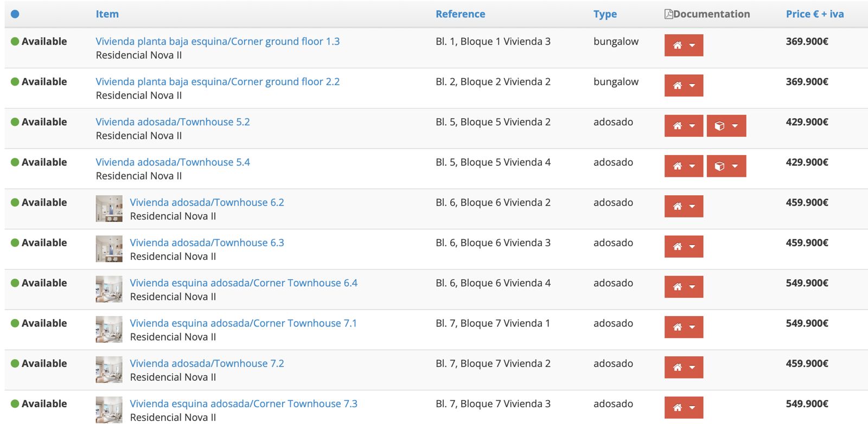Screen dimensions: 868x424
Task: Click the house icon for Townhouse 6.2
Action: pyautogui.click(x=677, y=206)
